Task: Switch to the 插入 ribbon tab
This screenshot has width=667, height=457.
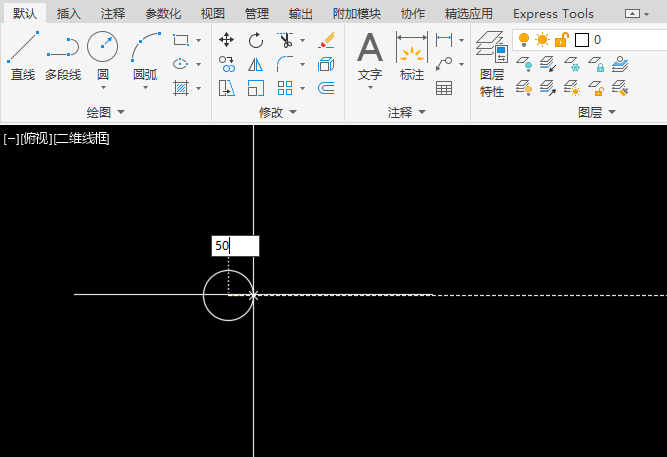Action: [69, 13]
